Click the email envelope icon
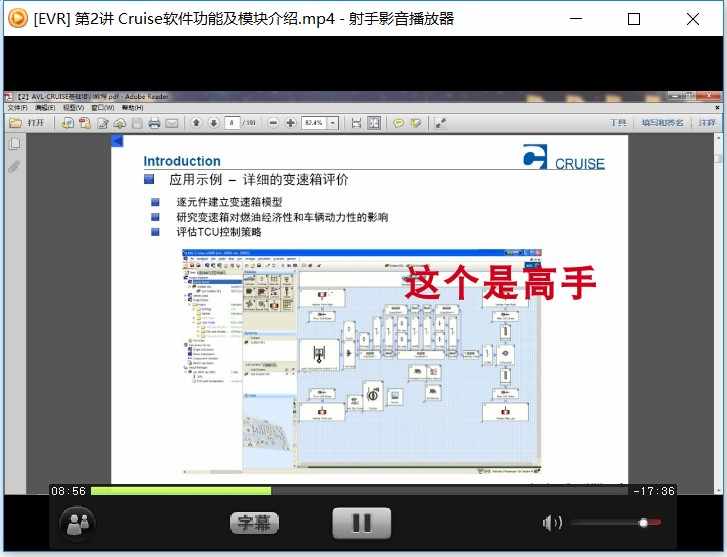Screen dimensions: 727x557 pyautogui.click(x=172, y=123)
